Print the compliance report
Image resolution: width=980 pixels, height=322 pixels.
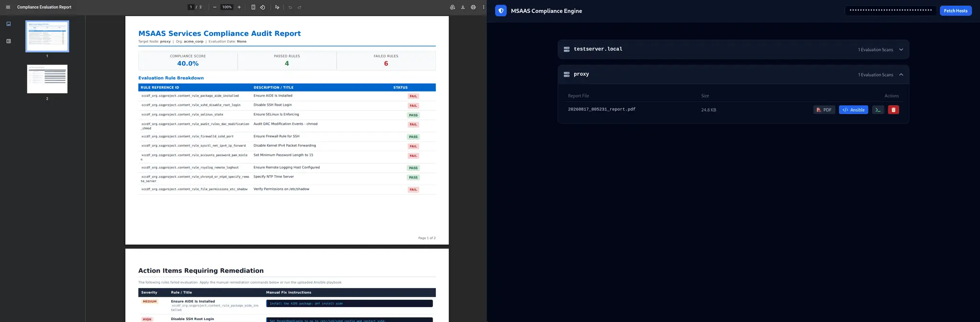[473, 7]
